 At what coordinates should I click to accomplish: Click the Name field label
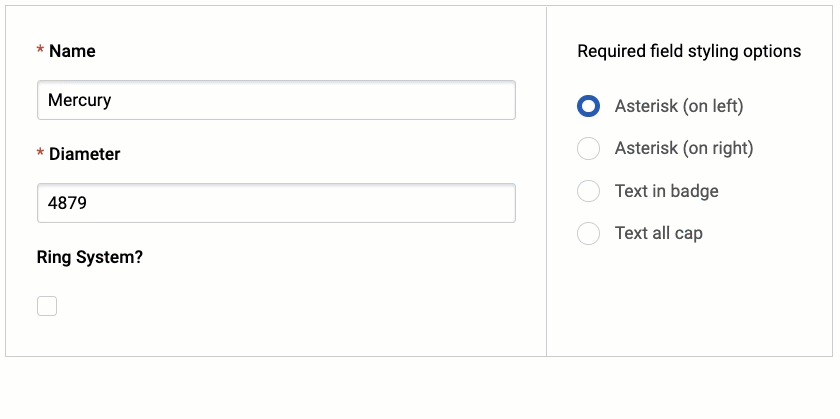(72, 51)
